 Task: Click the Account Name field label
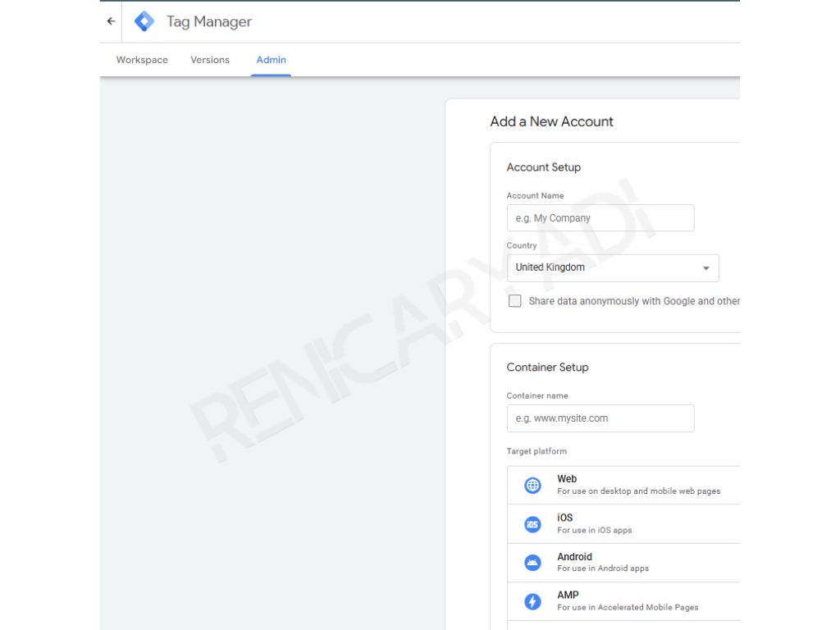click(x=535, y=195)
